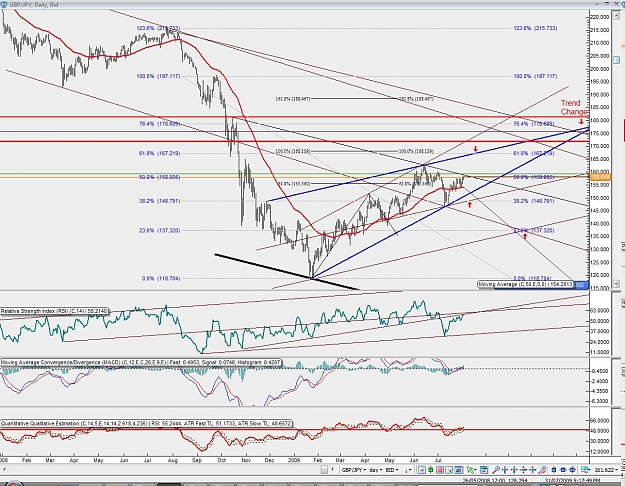The image size is (625, 486).
Task: Click the first red vertical scaling icon
Action: pyautogui.click(x=523, y=470)
